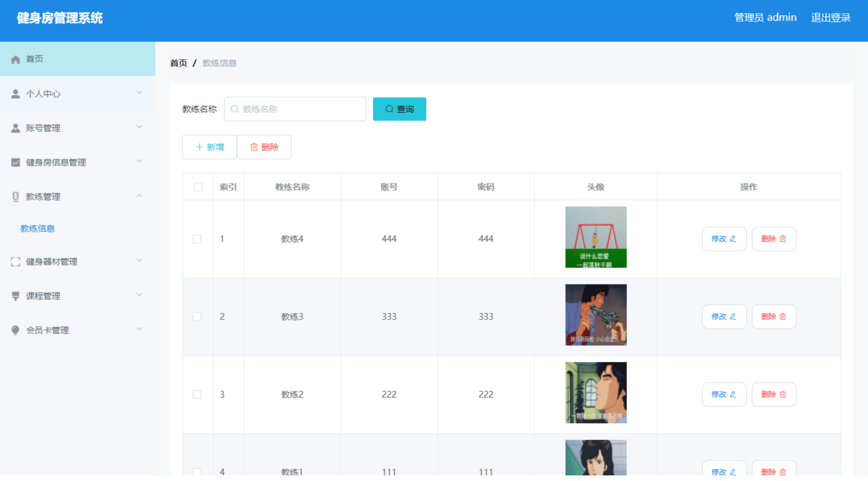This screenshot has width=868, height=481.
Task: Click the 索引 column header
Action: coord(228,187)
